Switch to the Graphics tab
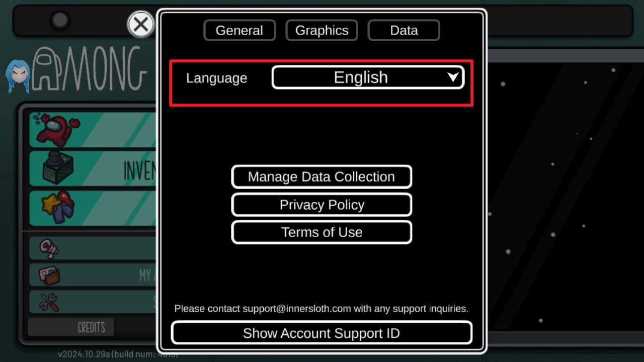This screenshot has height=362, width=644. point(321,30)
